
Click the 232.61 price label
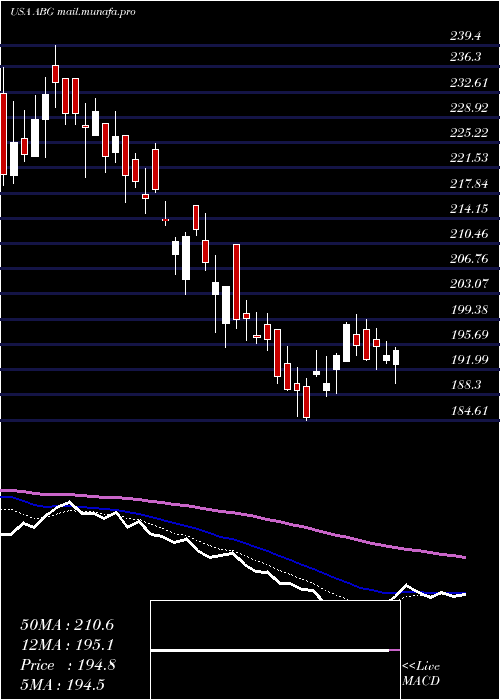(468, 83)
